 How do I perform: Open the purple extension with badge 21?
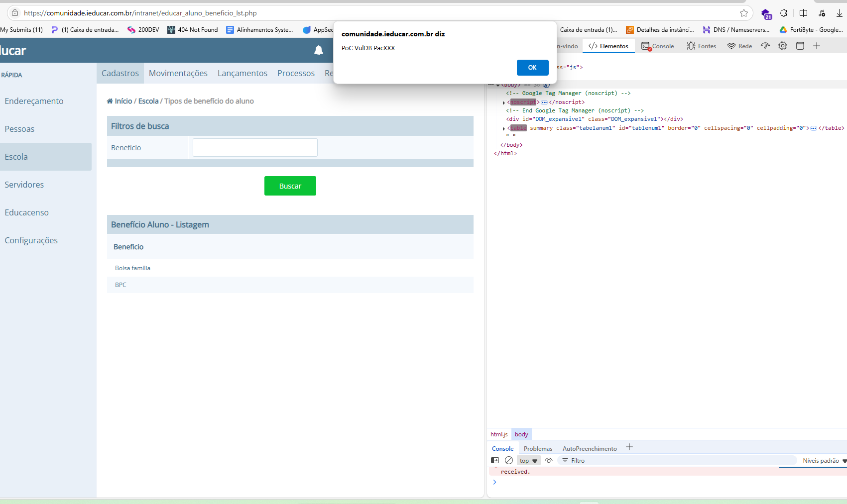(766, 13)
